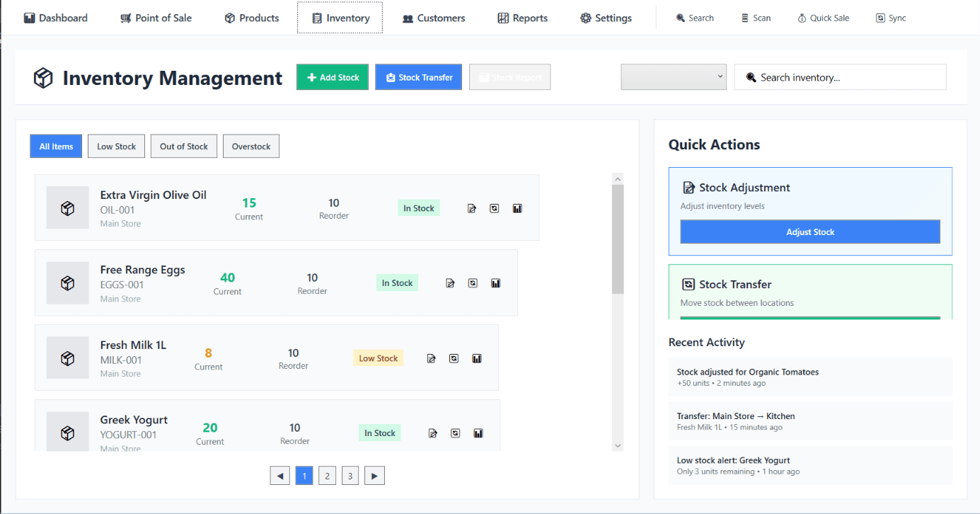Transfer icon in Greek Yogurt row

pos(456,433)
